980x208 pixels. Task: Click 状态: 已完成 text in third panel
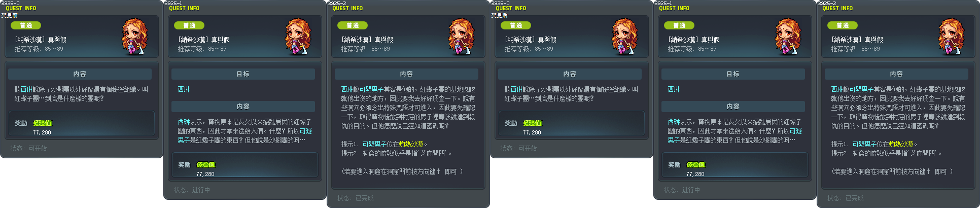[355, 198]
